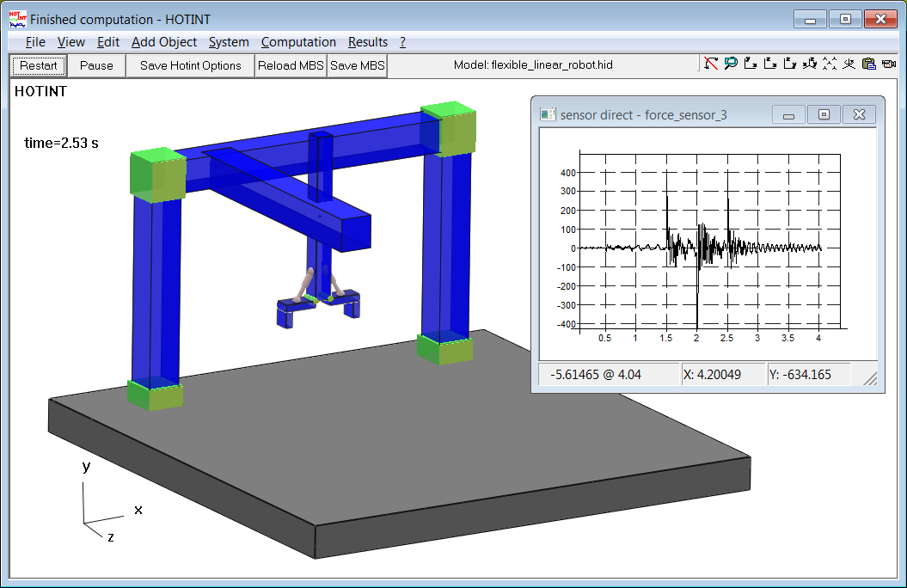907x588 pixels.
Task: Switch to the z-y plane view icon
Action: (790, 64)
